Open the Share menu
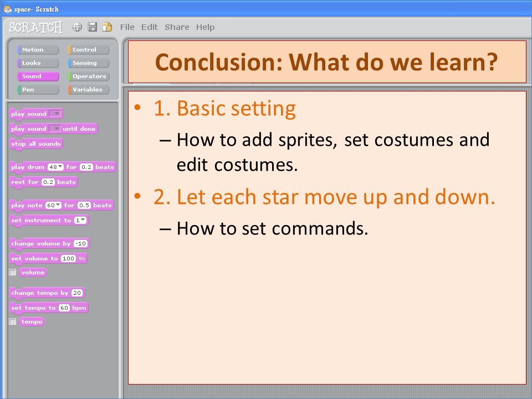 click(x=177, y=27)
